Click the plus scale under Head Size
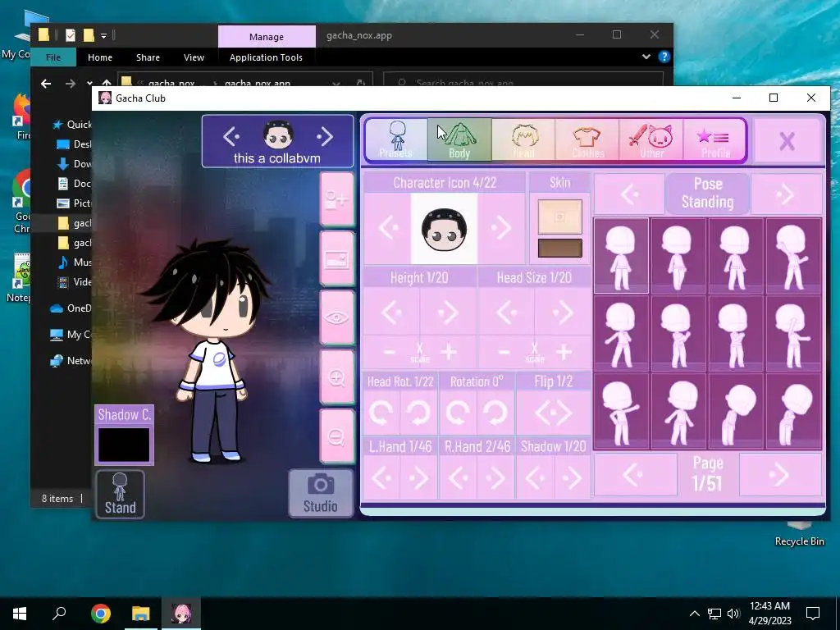The height and width of the screenshot is (630, 840). pyautogui.click(x=563, y=353)
